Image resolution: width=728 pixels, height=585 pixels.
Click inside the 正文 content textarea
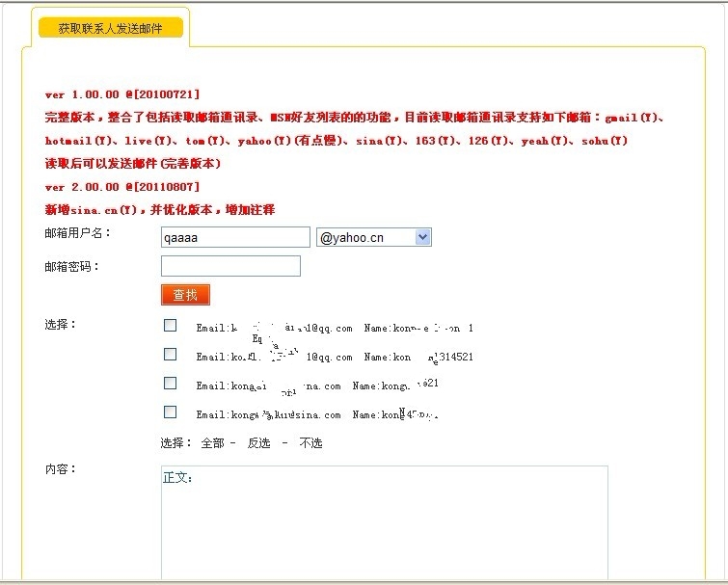(385, 522)
